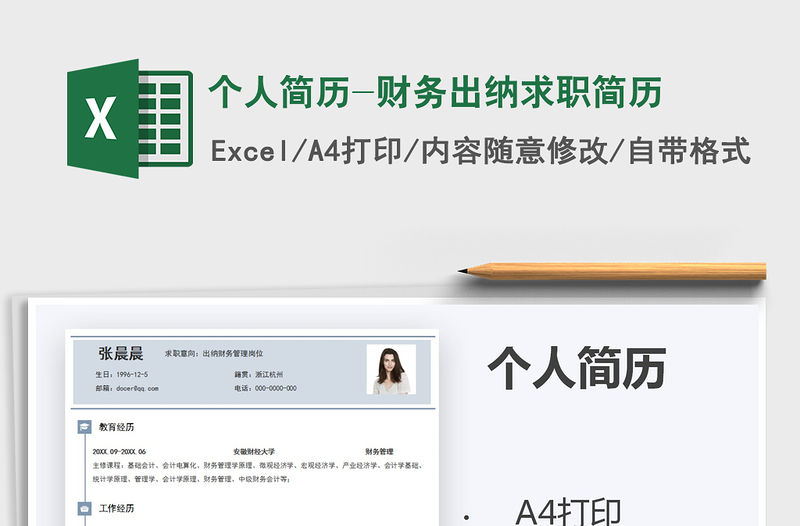The image size is (800, 526).
Task: Click the 主修课程 course list line
Action: point(258,465)
